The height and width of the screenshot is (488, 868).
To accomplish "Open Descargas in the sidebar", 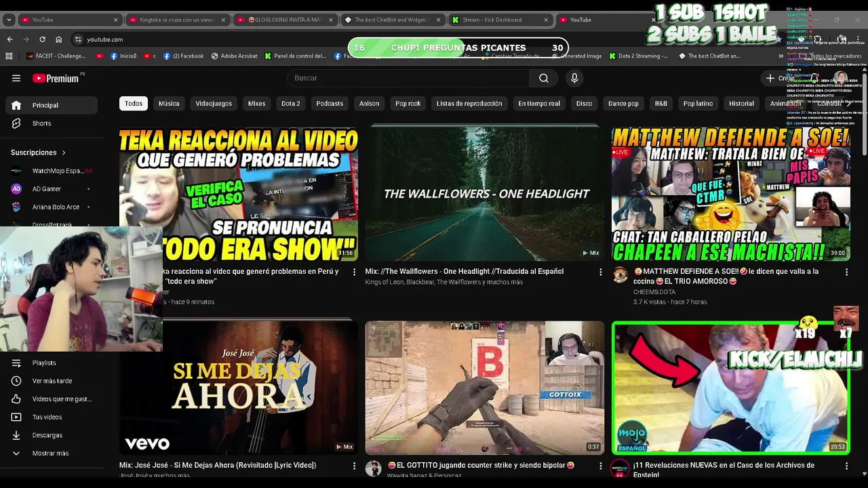I will coord(52,435).
